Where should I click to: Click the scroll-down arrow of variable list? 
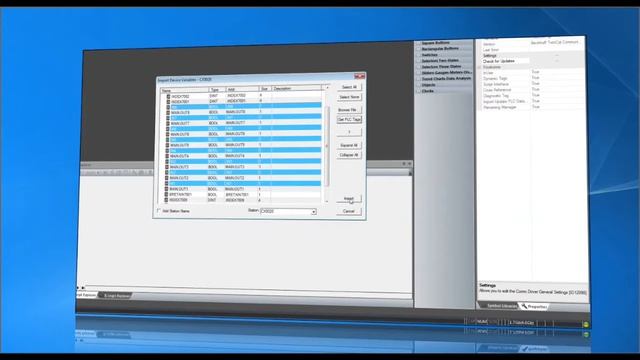pyautogui.click(x=326, y=201)
